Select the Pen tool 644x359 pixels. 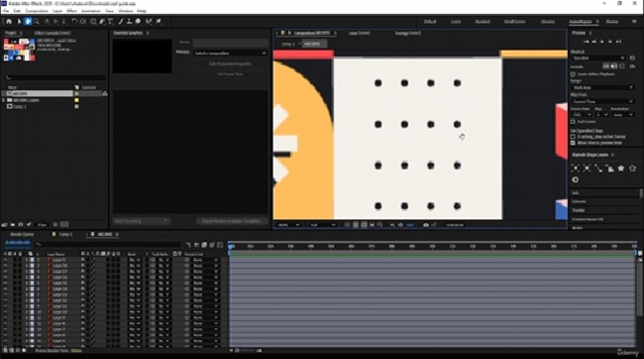point(102,22)
